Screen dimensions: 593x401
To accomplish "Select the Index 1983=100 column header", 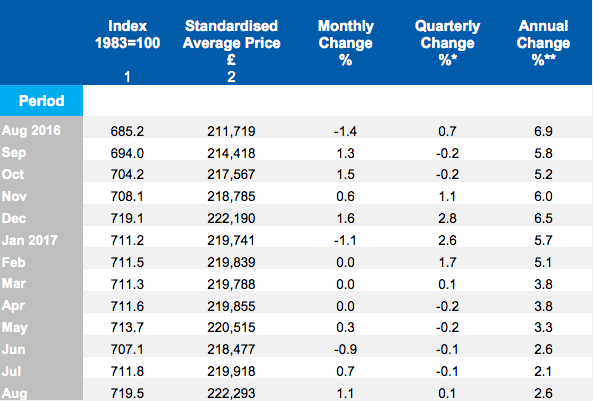I will (x=127, y=34).
